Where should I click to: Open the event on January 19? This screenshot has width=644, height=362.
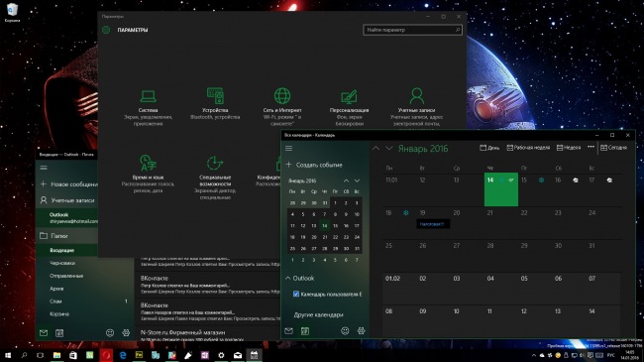[432, 224]
